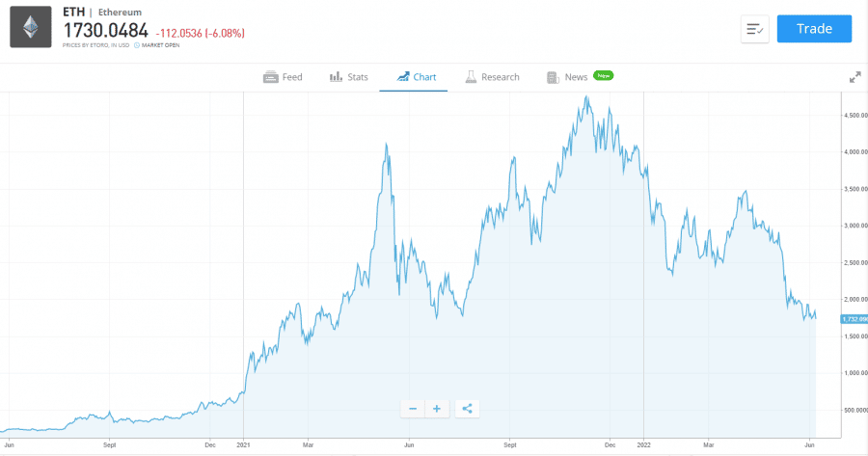Click the market open clock icon

tap(136, 45)
